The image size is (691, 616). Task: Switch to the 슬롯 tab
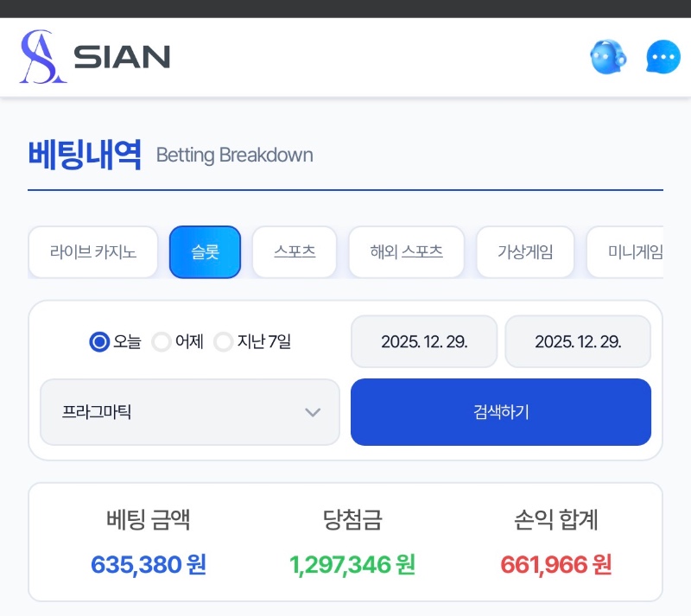click(205, 252)
